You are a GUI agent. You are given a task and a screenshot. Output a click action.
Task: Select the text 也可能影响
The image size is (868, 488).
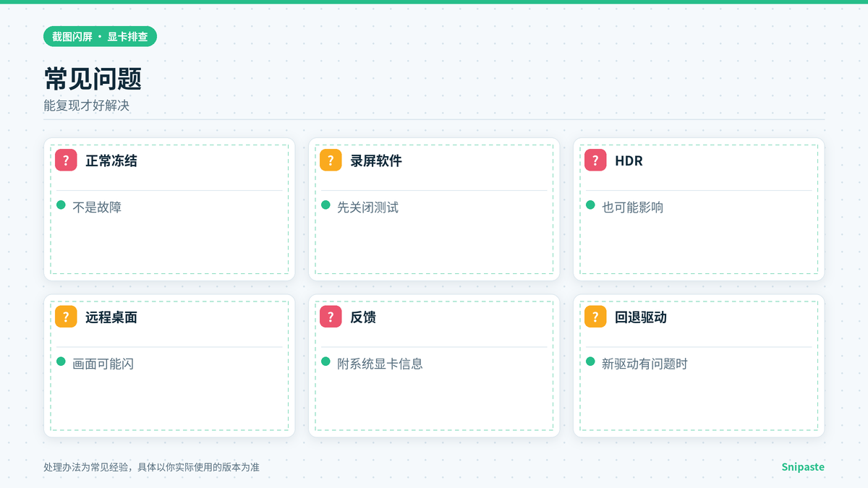click(x=632, y=207)
